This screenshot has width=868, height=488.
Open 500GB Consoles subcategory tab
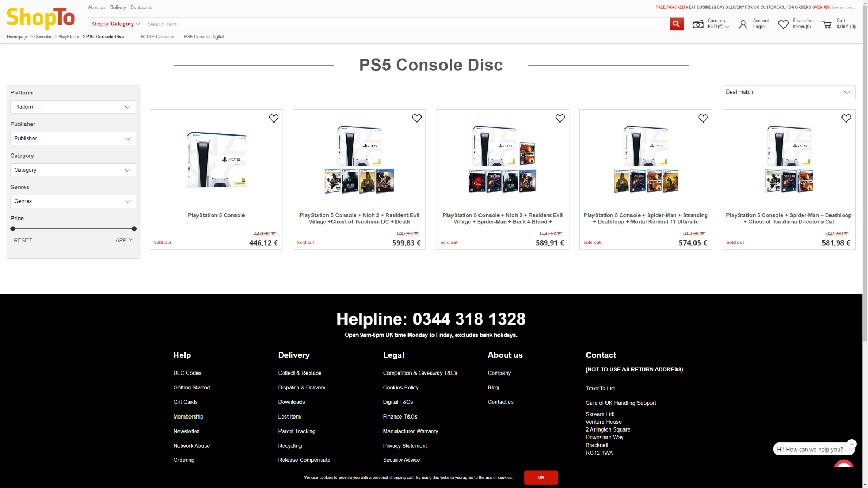(x=157, y=37)
